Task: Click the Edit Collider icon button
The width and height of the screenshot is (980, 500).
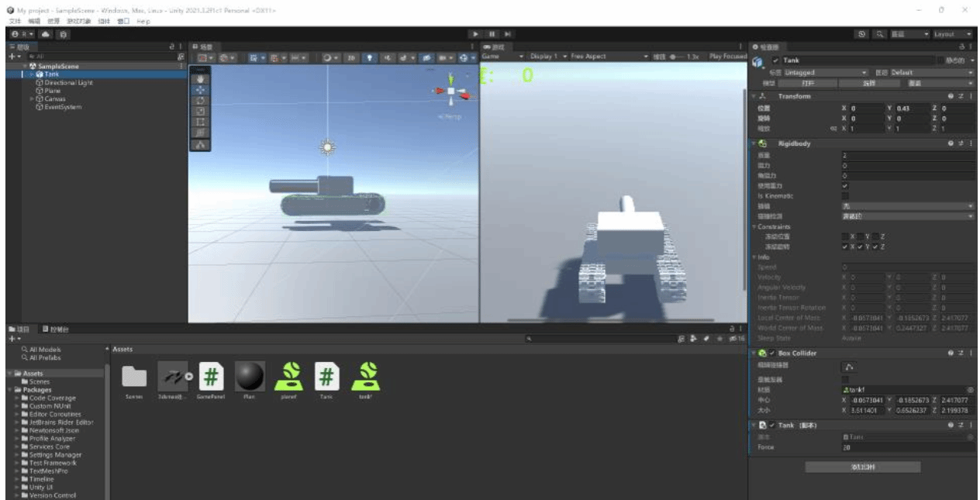Action: (x=850, y=367)
